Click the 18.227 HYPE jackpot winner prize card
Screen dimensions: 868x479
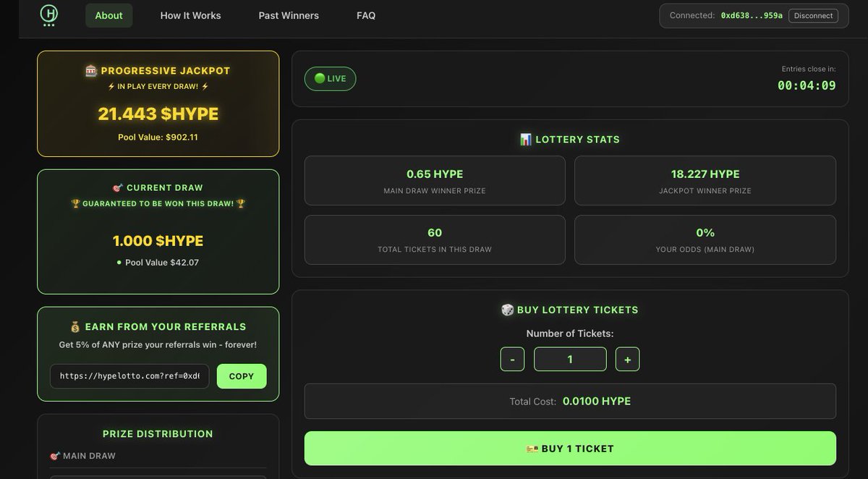point(705,181)
